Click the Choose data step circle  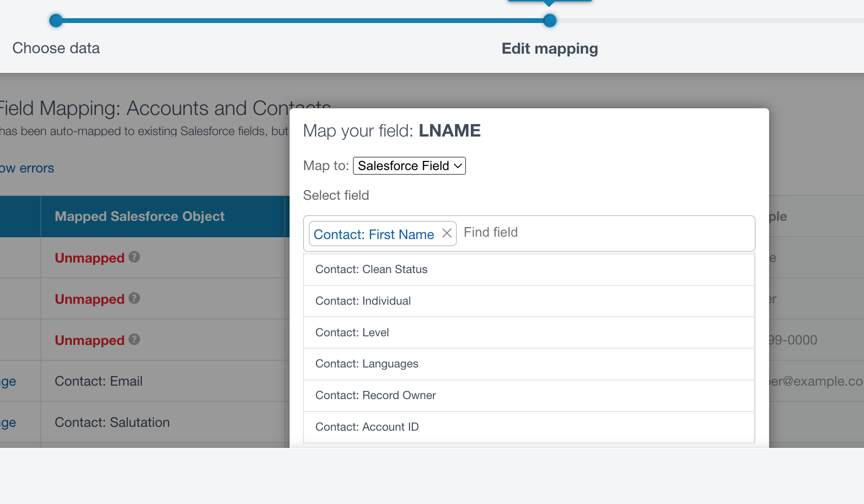[56, 21]
